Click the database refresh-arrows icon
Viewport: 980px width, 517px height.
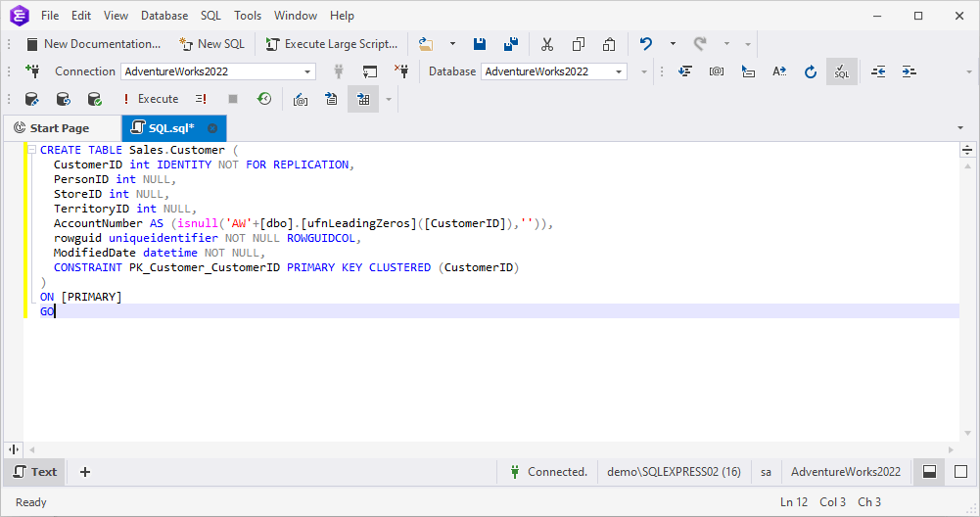(x=63, y=99)
